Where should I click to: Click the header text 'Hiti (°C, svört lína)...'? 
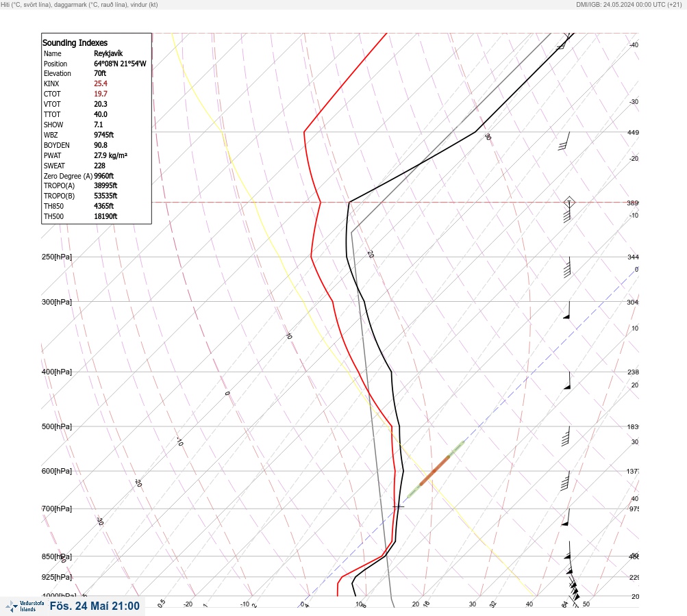click(x=79, y=5)
